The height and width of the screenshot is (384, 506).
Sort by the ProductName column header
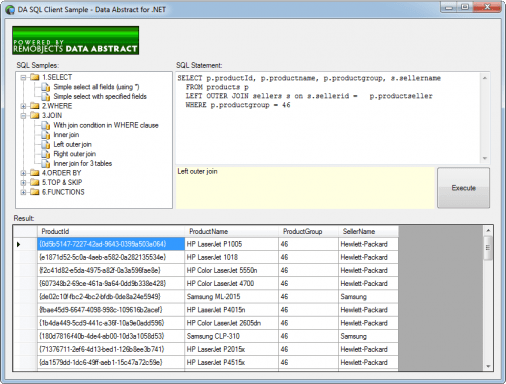click(231, 231)
